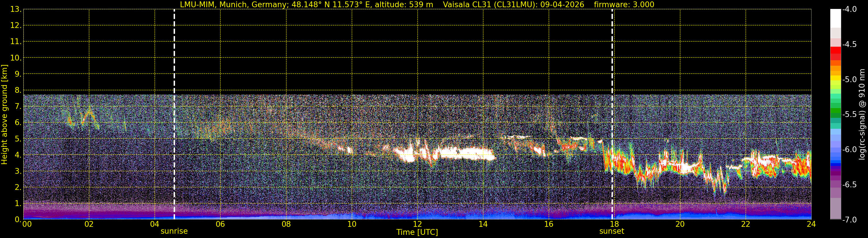Click the yellow -5.0 colorbar segment
The image size is (868, 238).
click(835, 78)
